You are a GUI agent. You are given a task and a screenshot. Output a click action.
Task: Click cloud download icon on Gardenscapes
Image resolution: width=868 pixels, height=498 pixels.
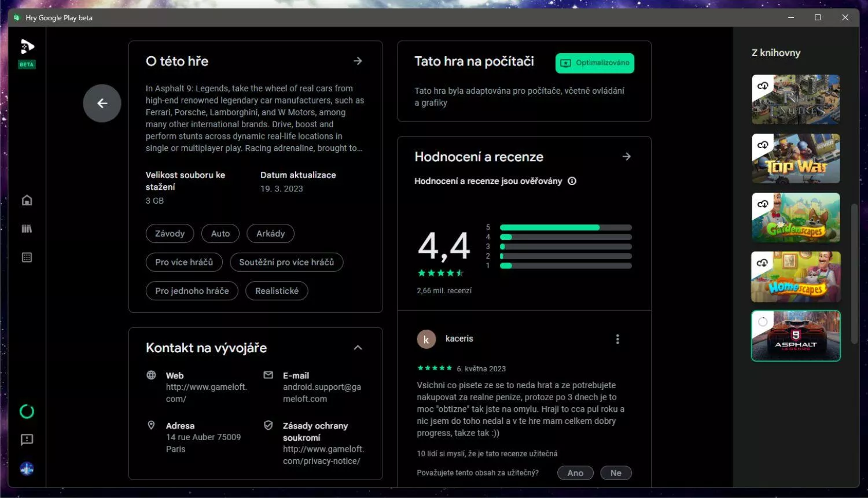pos(763,204)
